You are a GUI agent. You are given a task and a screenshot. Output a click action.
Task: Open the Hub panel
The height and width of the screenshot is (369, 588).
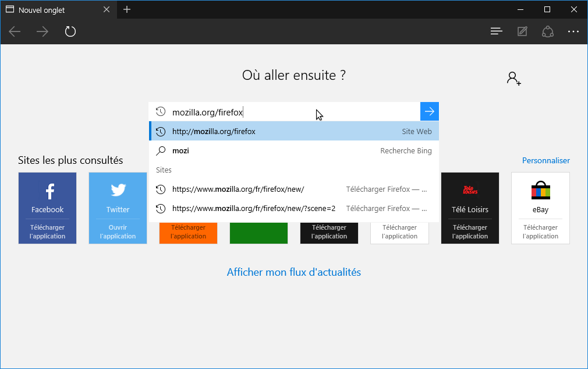tap(496, 31)
